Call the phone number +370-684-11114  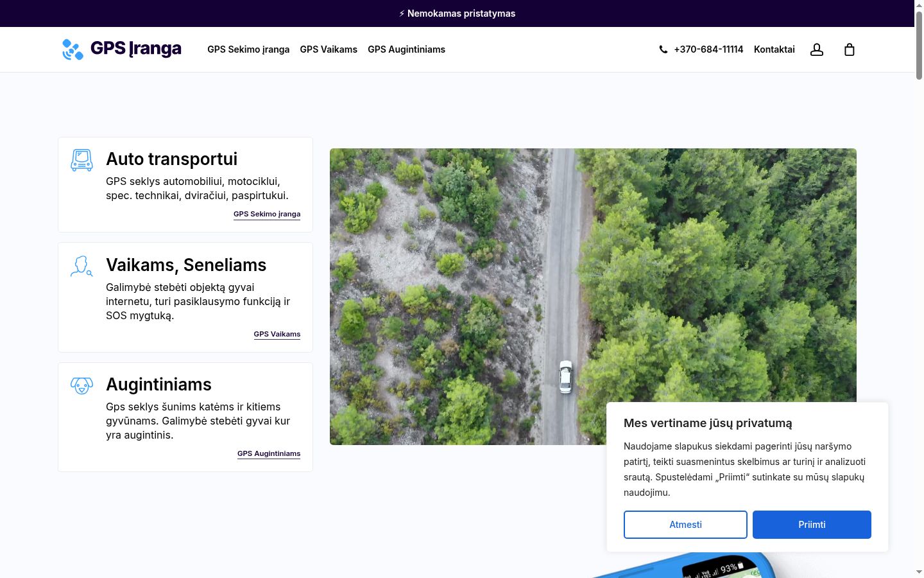point(708,49)
